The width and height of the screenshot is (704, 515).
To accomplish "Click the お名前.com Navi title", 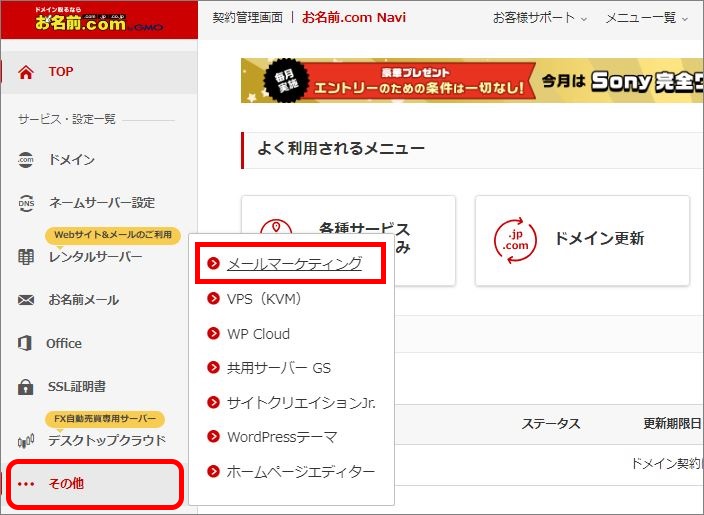I will (354, 18).
